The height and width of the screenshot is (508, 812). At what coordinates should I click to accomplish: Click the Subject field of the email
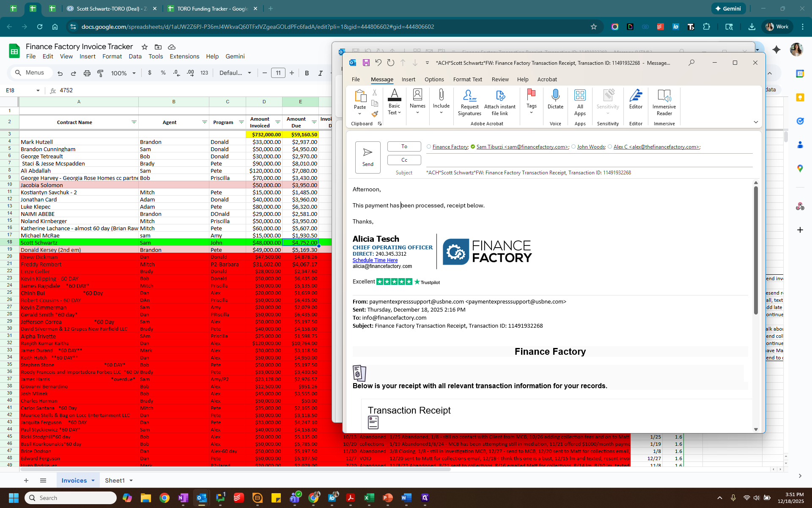(588, 173)
